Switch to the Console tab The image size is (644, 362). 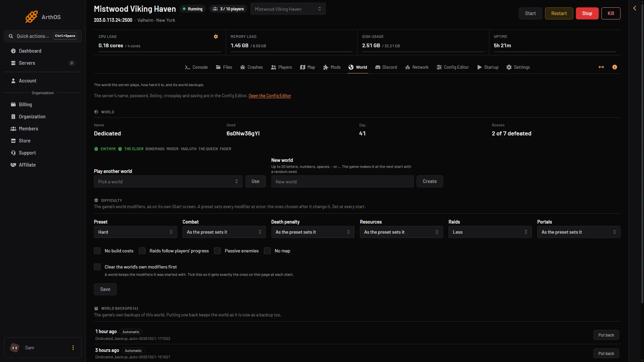(x=196, y=67)
